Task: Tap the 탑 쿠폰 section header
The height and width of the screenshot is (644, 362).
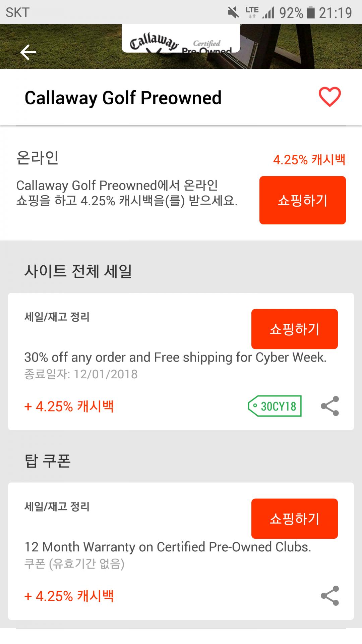Action: [x=48, y=461]
